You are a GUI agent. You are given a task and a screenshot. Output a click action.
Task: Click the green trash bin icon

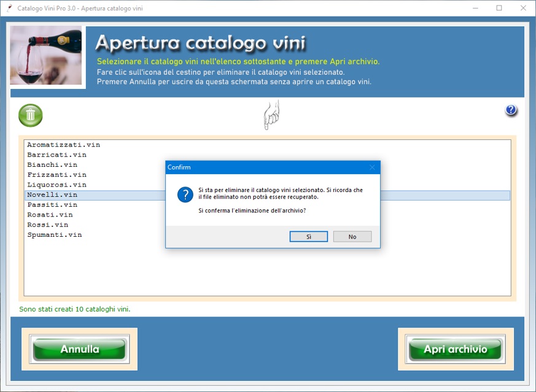[31, 115]
